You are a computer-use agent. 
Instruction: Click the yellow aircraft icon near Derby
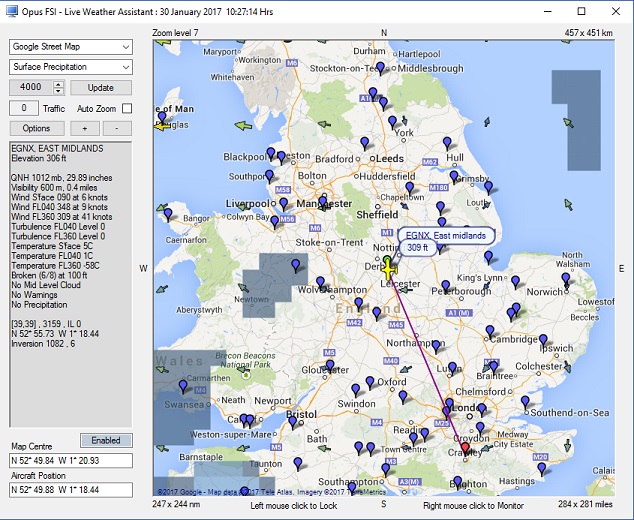pos(389,270)
